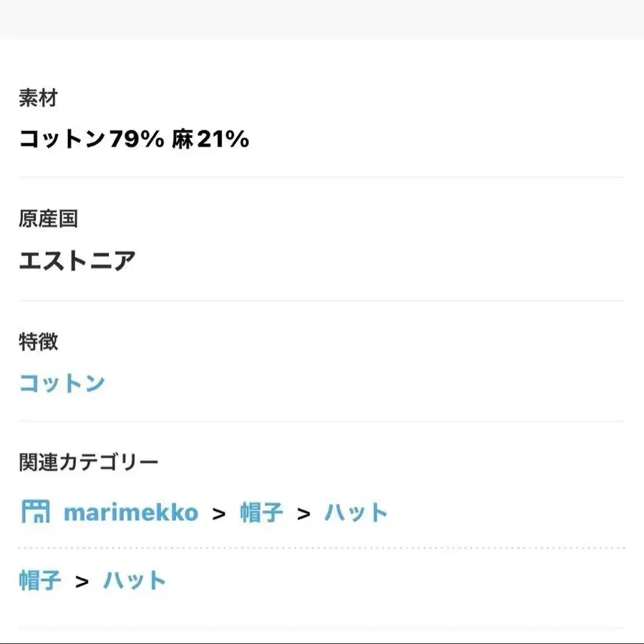Image resolution: width=644 pixels, height=644 pixels.
Task: Select the 原産国 section label
Action: coord(48,218)
